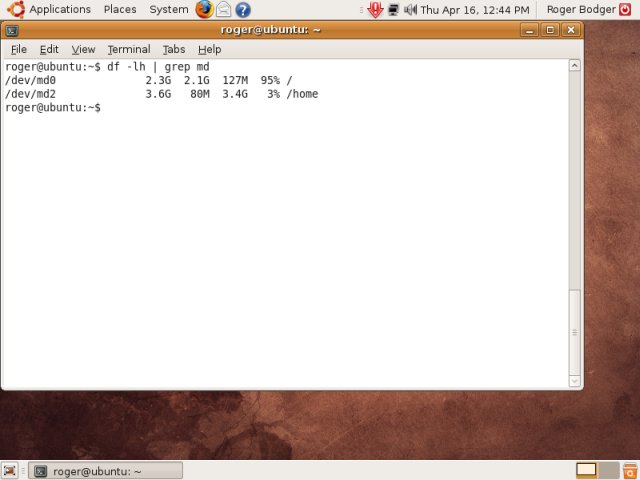Open the Edit menu in terminal

point(49,49)
